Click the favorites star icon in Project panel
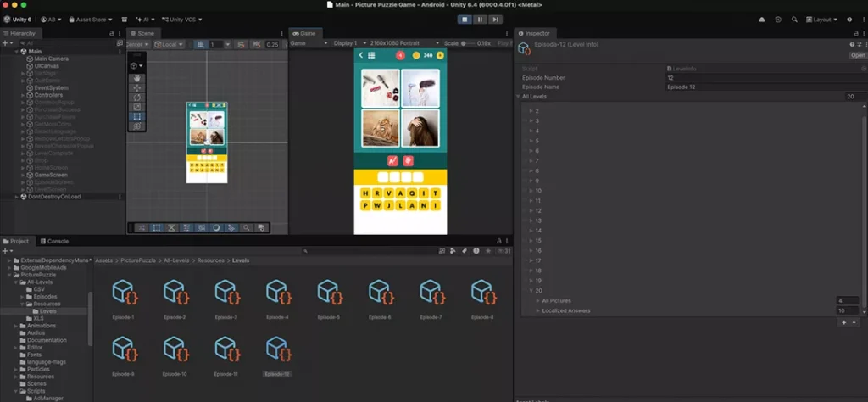This screenshot has height=402, width=868. [x=487, y=251]
